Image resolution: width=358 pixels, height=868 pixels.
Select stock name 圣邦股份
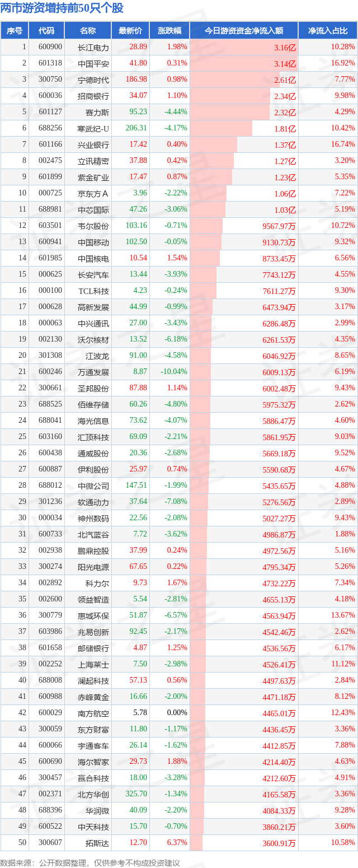[94, 389]
